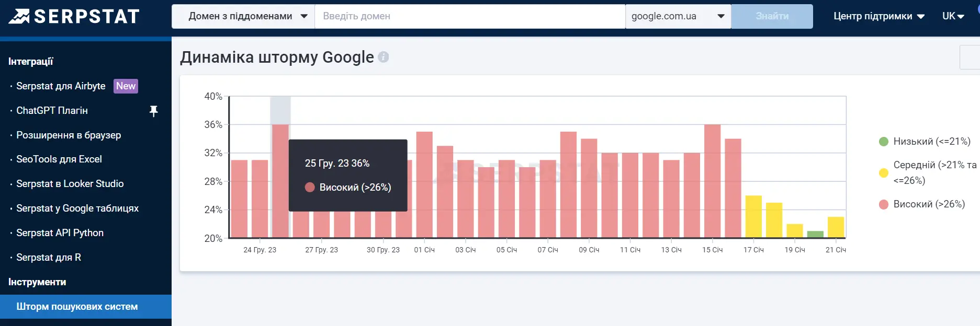The image size is (980, 326).
Task: Click the Інтеграції section heading
Action: 31,62
